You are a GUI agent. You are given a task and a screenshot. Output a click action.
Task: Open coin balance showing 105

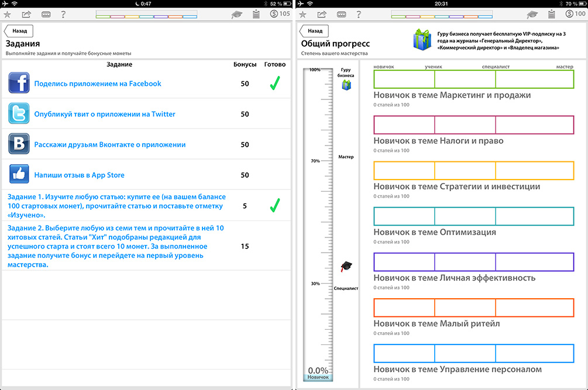click(279, 14)
